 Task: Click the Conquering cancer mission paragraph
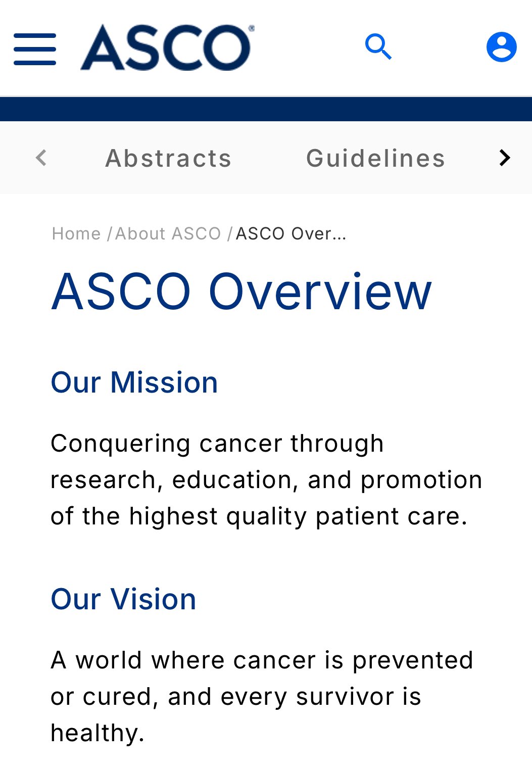click(266, 480)
